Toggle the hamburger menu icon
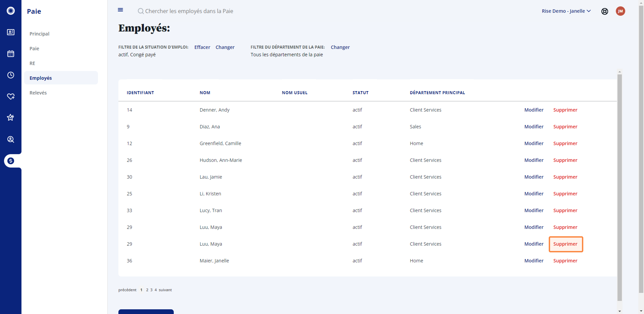The width and height of the screenshot is (644, 314). [120, 10]
